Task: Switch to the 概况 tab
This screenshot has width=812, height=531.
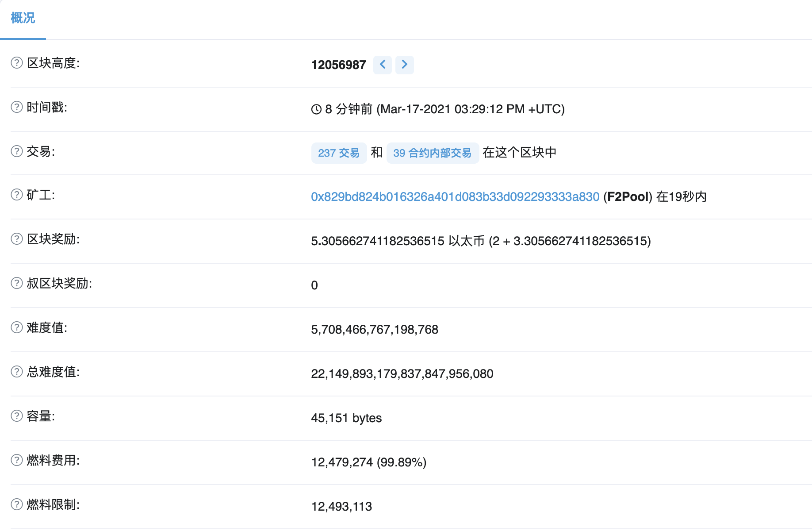Action: point(23,18)
